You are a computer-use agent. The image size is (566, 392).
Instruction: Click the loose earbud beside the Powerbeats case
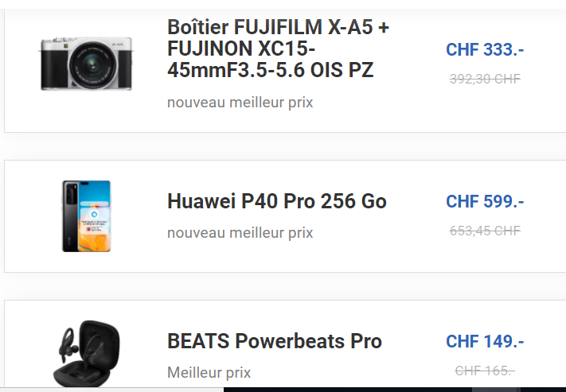coord(67,345)
